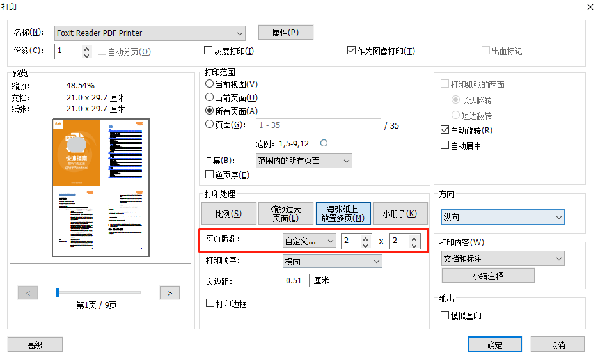Click the preview page slider handle
Screen dimensions: 598x364
click(x=58, y=292)
